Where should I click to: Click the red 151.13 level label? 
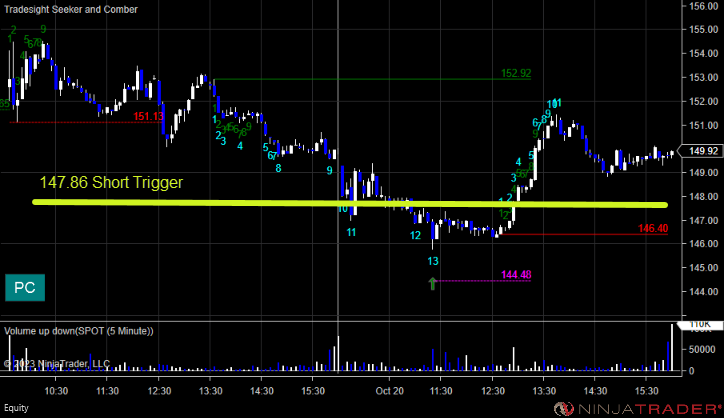(x=148, y=116)
